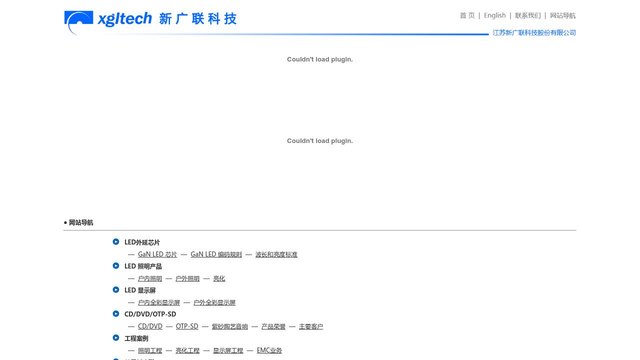Open the 户外全彩显示屏 link
This screenshot has width=640, height=360.
pyautogui.click(x=215, y=302)
